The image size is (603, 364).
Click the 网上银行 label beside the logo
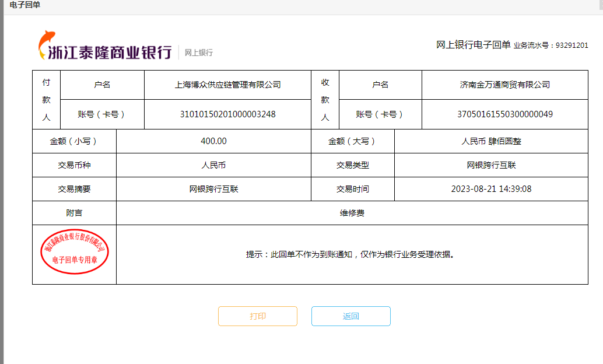coord(199,52)
